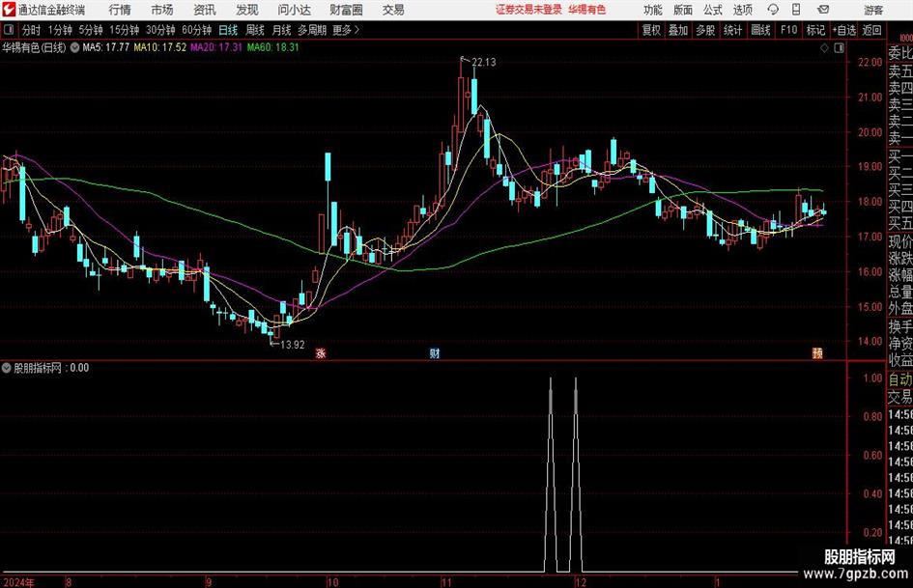Click the 画线 drawing toolbar button
913x588 pixels.
pos(760,30)
